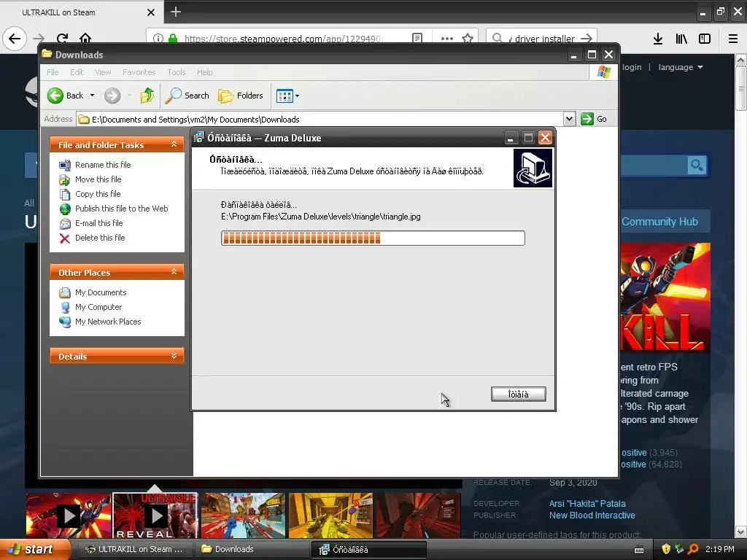The width and height of the screenshot is (747, 560).
Task: Collapse Other Places panel
Action: coord(174,272)
